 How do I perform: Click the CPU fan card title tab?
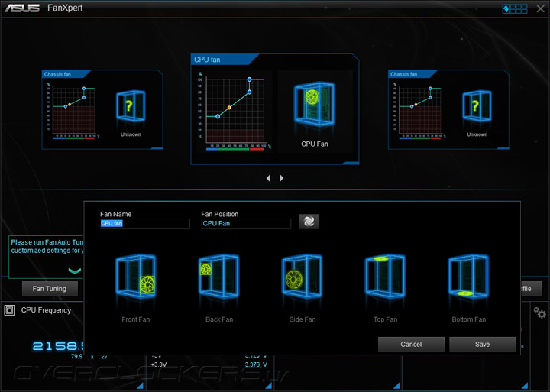(207, 60)
